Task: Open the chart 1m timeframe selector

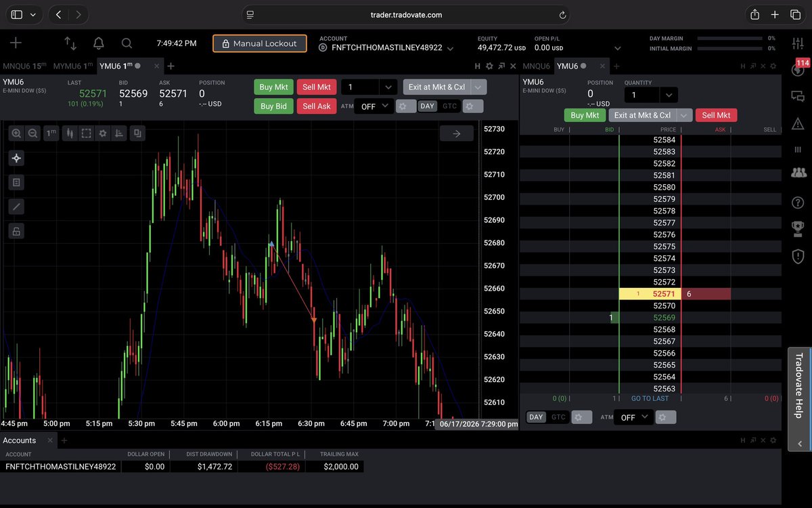Action: coord(51,133)
